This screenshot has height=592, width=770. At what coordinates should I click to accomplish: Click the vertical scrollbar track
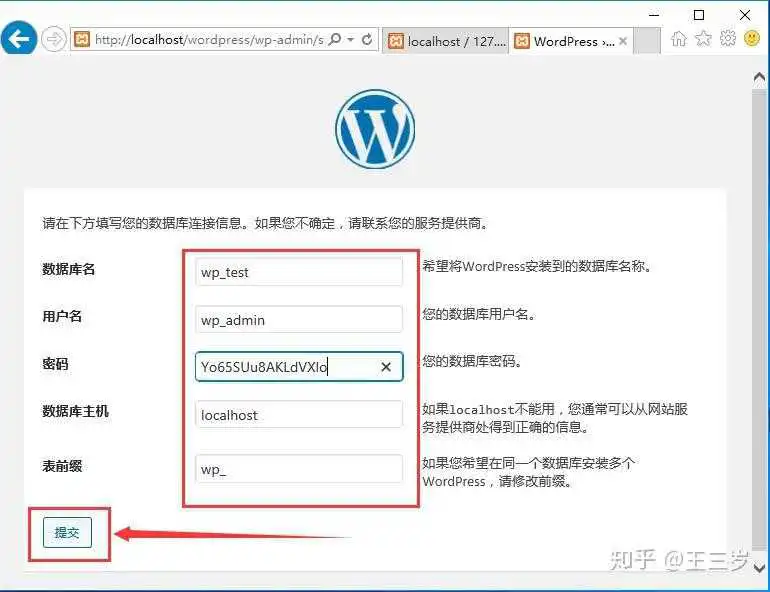click(759, 319)
